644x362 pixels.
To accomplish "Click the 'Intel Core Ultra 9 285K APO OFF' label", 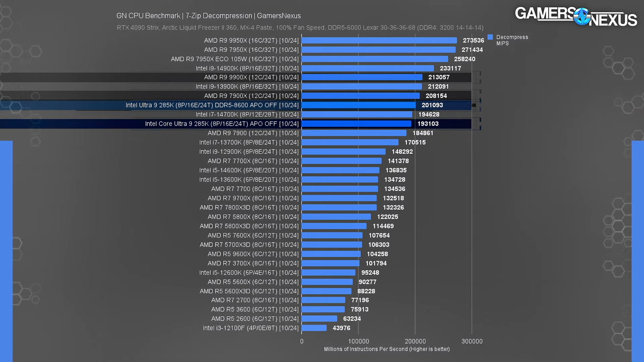I will coord(222,124).
